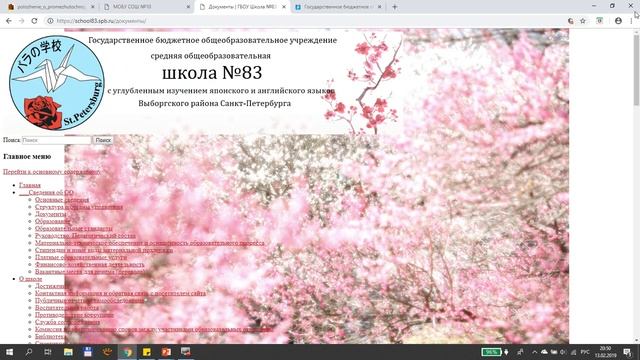
Task: Open Task View on the taskbar
Action: (x=48, y=352)
